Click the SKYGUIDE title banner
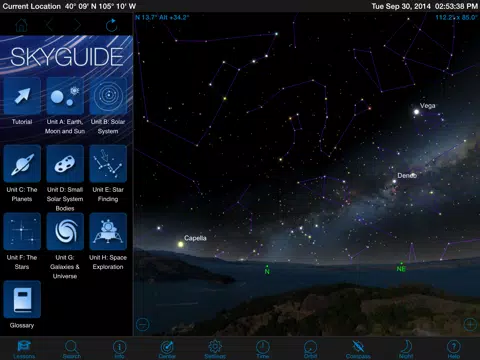Image resolution: width=480 pixels, height=360 pixels. (67, 57)
